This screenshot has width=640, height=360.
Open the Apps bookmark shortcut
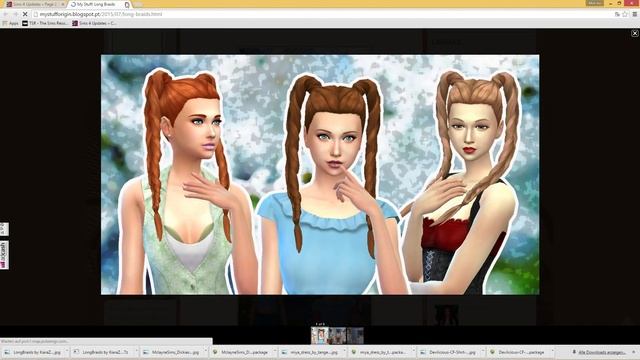tap(11, 23)
